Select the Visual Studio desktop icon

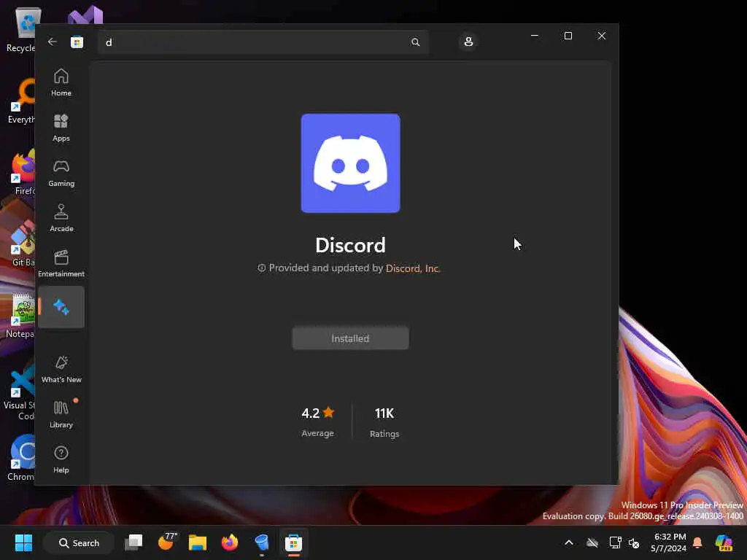pos(85,15)
